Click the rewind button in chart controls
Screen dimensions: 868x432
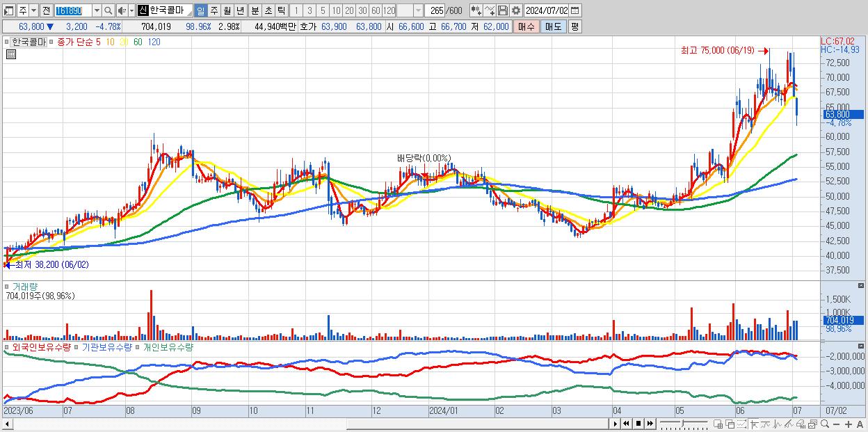pos(626,424)
